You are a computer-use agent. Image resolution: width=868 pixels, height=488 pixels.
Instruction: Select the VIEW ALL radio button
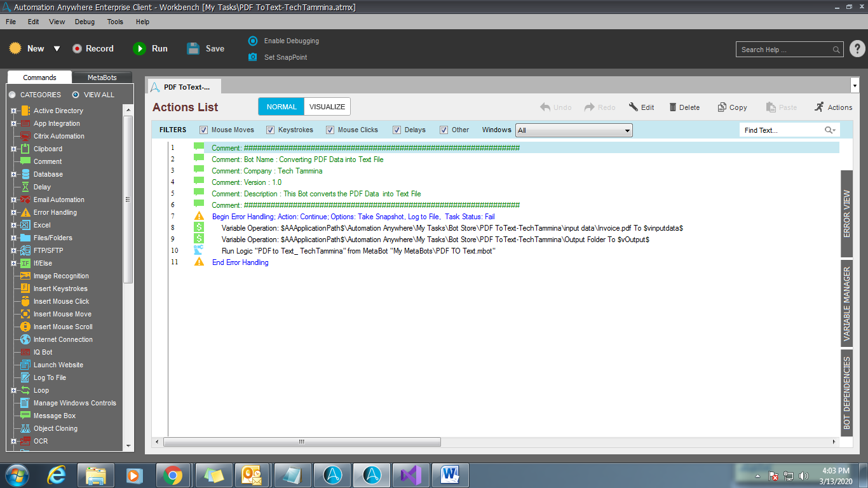[x=76, y=95]
